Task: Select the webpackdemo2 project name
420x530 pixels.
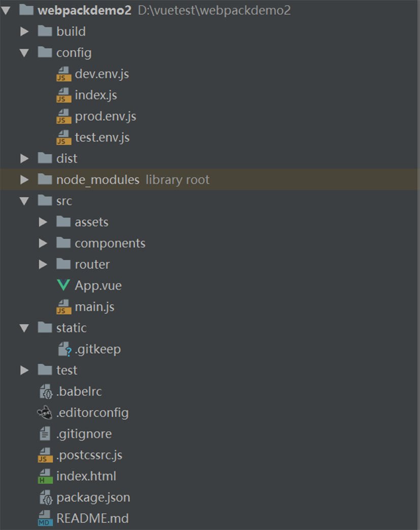Action: coord(84,10)
